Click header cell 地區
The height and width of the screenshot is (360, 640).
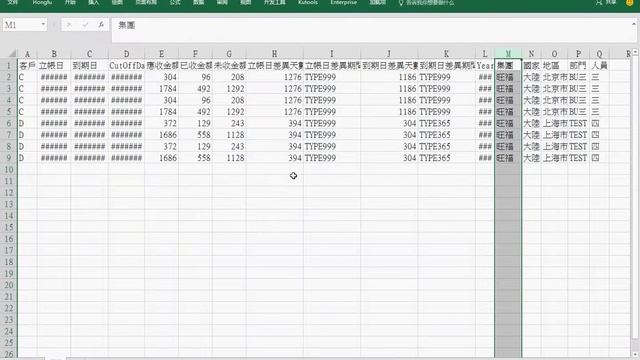pos(554,65)
